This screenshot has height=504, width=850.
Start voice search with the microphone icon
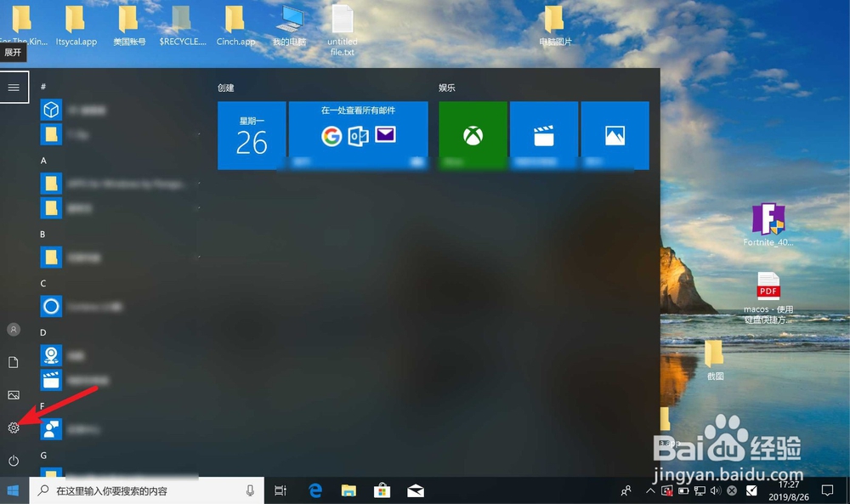pyautogui.click(x=251, y=490)
